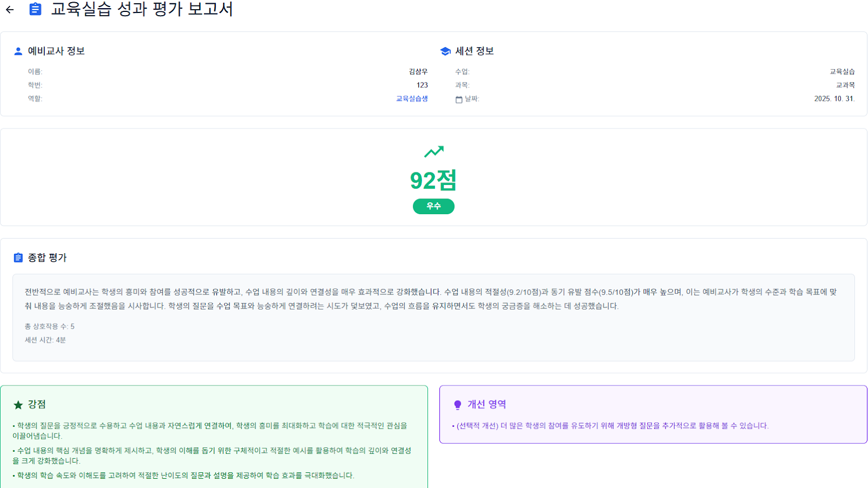Click the date value 2025. 10. 31.
Image resolution: width=868 pixels, height=488 pixels.
(x=834, y=99)
